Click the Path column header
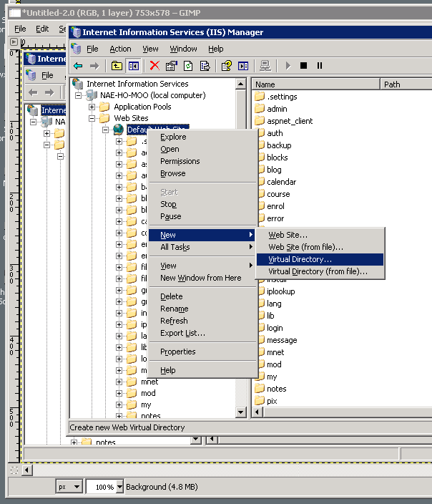The width and height of the screenshot is (432, 504). pos(404,84)
